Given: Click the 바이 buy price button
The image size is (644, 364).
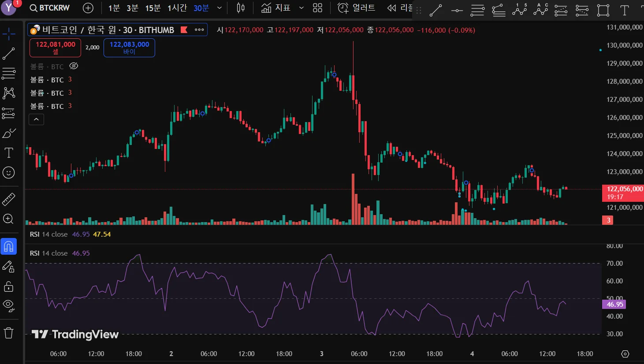Looking at the screenshot, I should pyautogui.click(x=130, y=48).
